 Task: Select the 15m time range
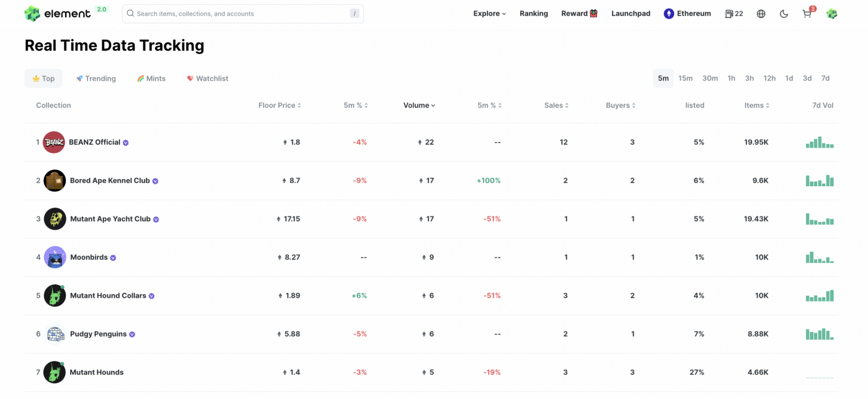coord(685,78)
